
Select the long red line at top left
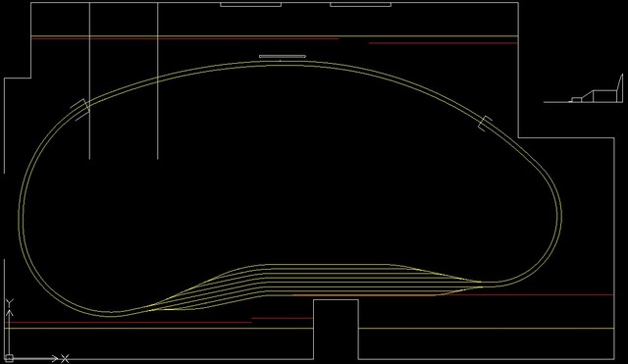click(x=185, y=39)
